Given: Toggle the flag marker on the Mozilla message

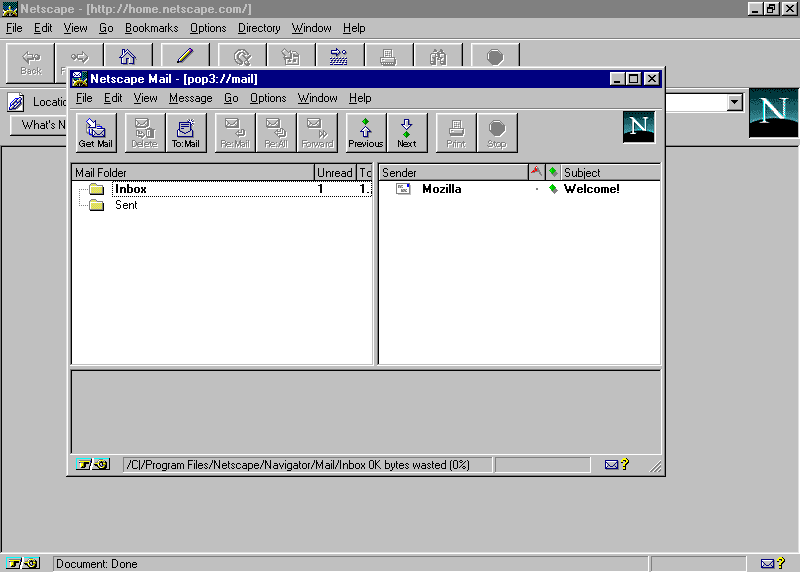Looking at the screenshot, I should point(536,189).
